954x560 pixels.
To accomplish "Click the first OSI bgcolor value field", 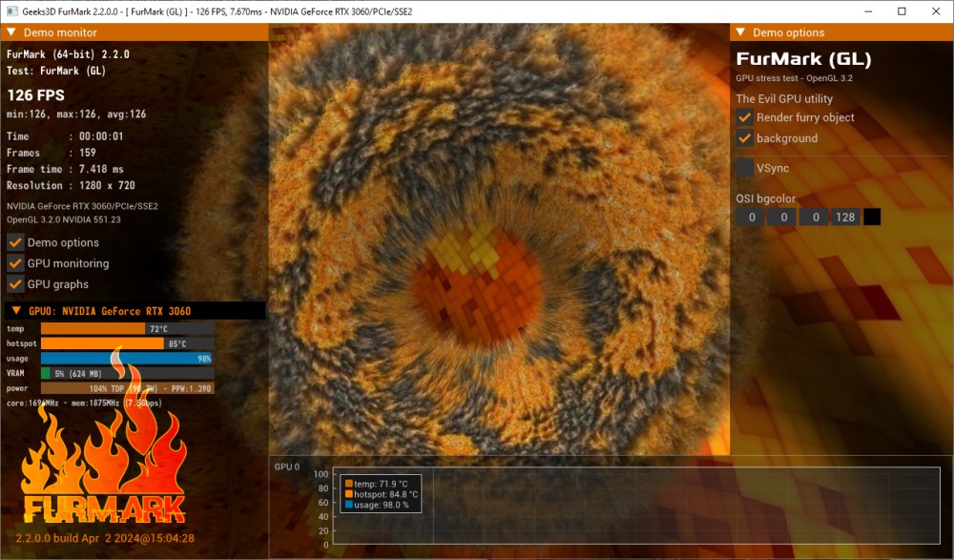I will [x=752, y=218].
